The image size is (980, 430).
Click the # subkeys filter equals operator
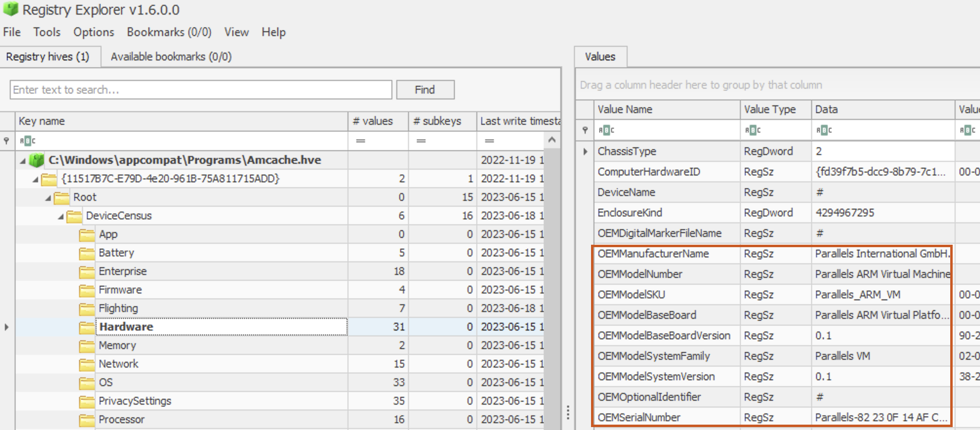[421, 141]
